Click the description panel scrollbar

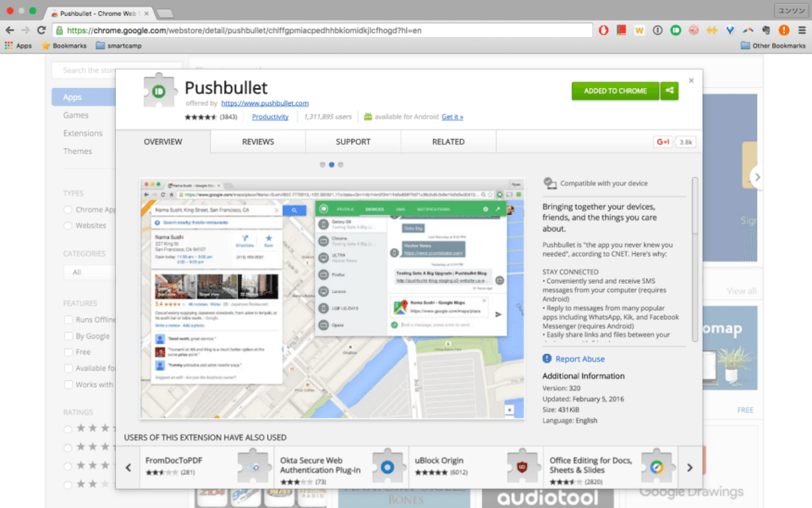pos(694,259)
